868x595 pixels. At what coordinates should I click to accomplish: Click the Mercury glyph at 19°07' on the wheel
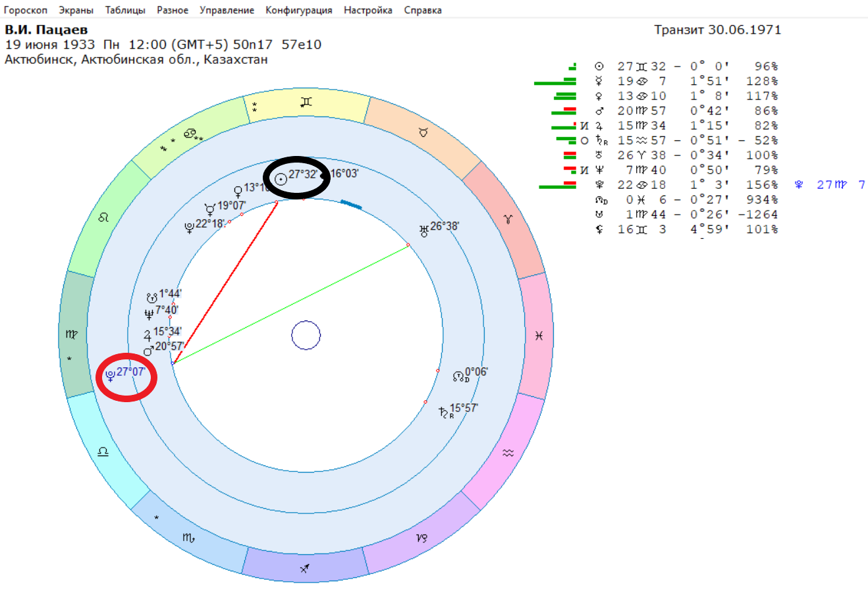pyautogui.click(x=210, y=209)
